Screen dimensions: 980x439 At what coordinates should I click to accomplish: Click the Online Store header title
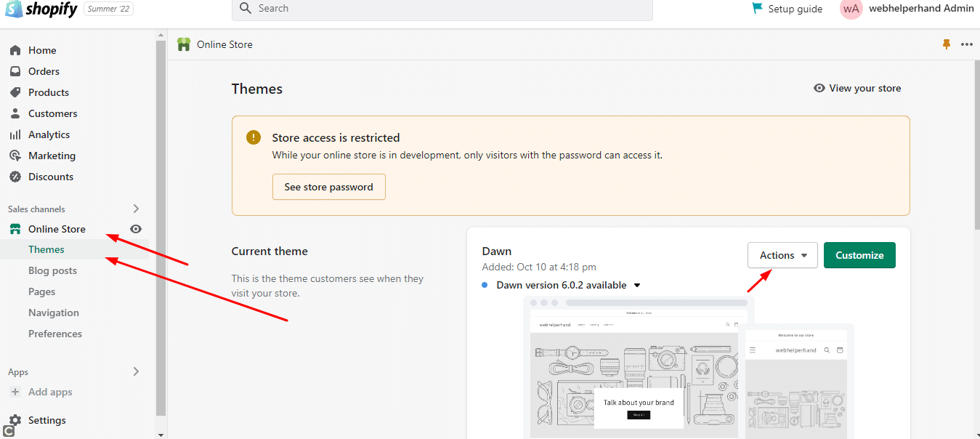224,44
